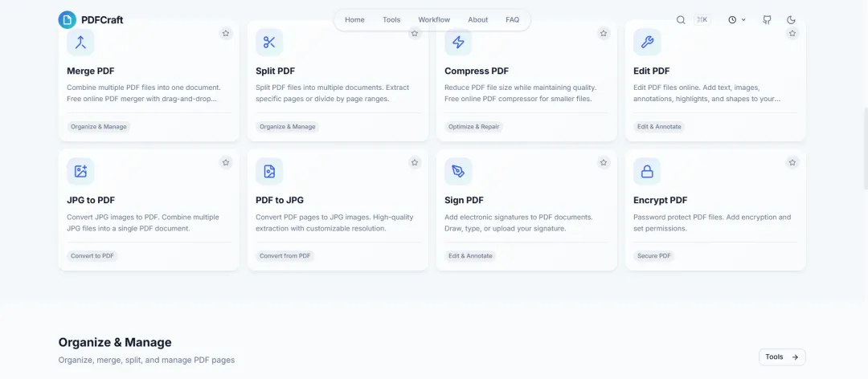The width and height of the screenshot is (868, 379).
Task: Favorite Merge PDF with its star
Action: tap(226, 33)
